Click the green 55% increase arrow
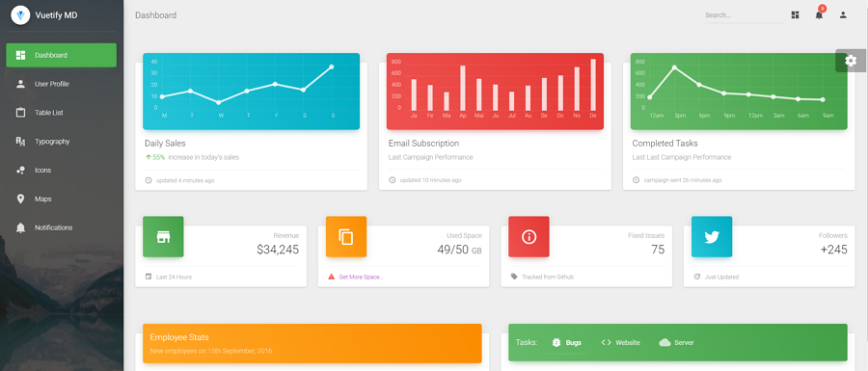Viewport: 868px width, 371px height. 149,157
